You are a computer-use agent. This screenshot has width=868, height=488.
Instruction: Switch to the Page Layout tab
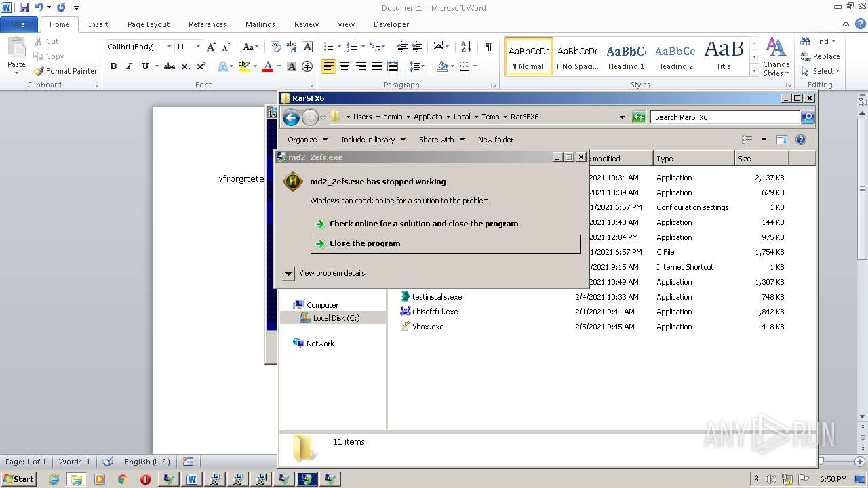point(149,24)
